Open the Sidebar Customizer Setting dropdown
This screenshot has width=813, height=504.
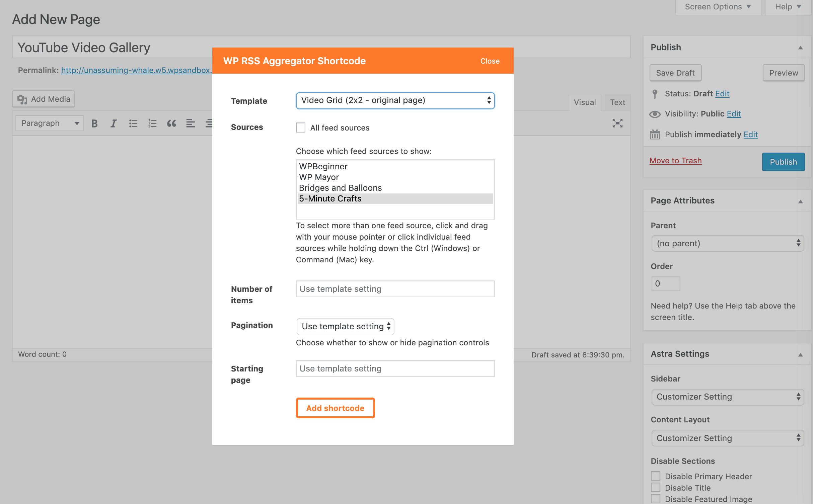pyautogui.click(x=728, y=397)
